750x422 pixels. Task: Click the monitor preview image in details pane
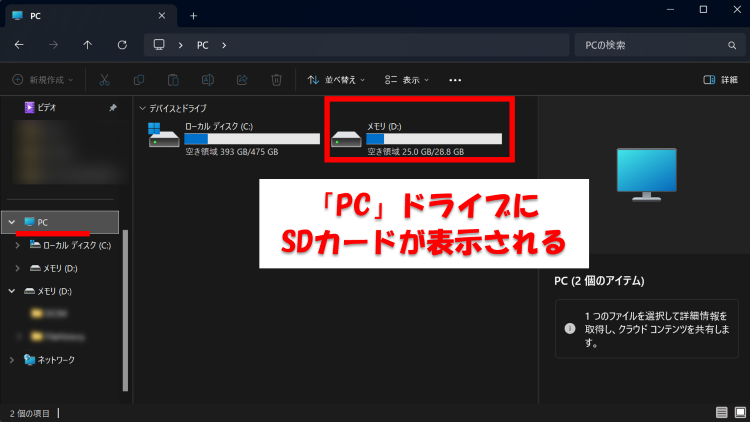[647, 174]
